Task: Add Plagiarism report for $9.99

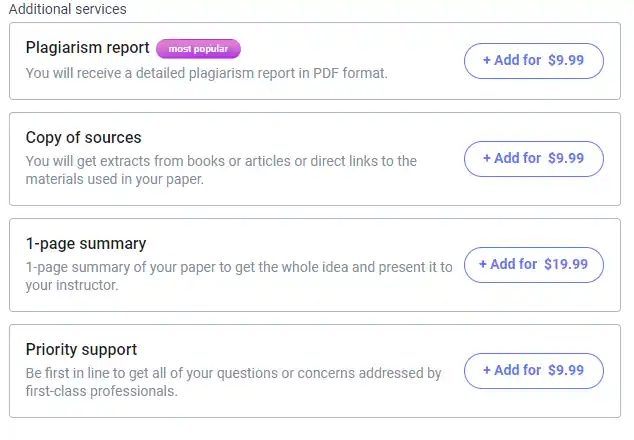Action: click(x=534, y=61)
